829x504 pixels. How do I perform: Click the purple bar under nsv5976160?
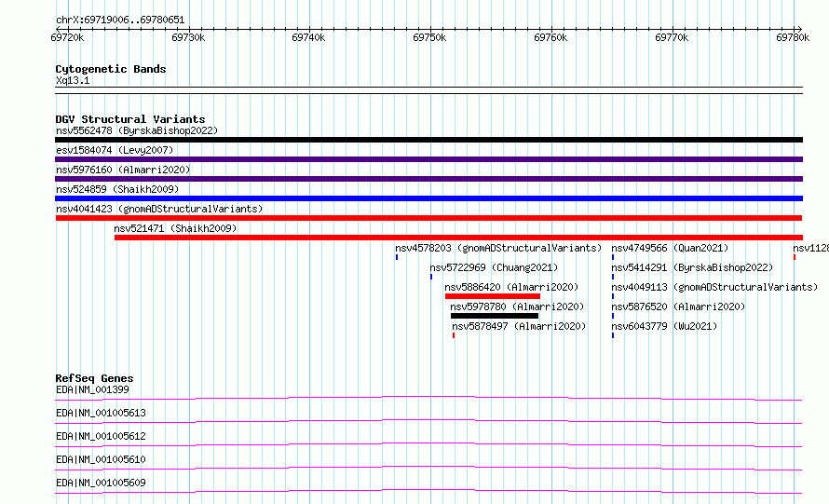pyautogui.click(x=428, y=179)
